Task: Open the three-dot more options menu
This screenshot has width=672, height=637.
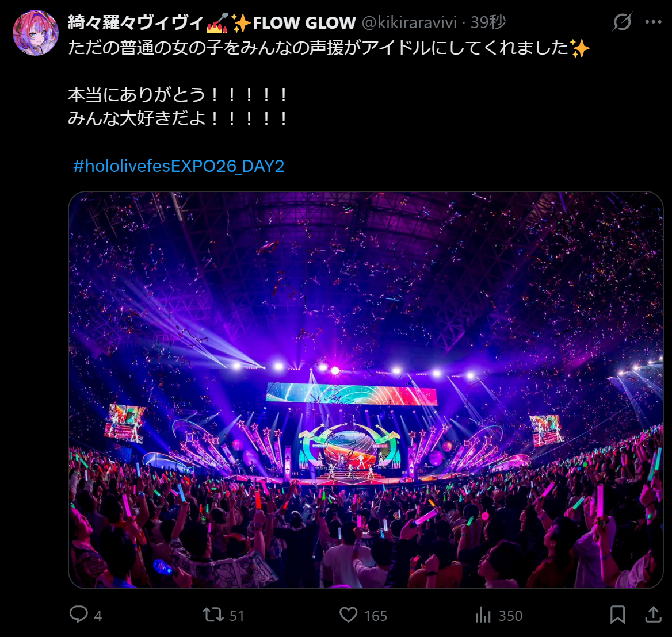Action: tap(653, 22)
